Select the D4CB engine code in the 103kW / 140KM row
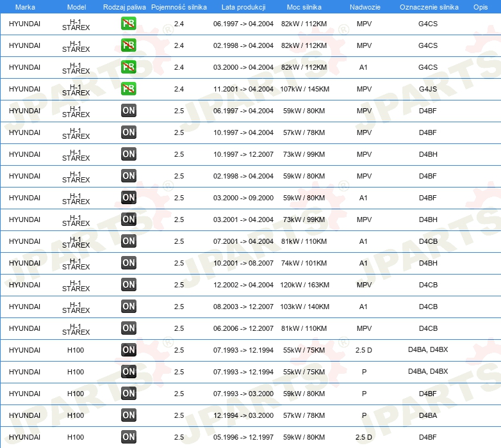This screenshot has height=448, width=501. click(428, 307)
